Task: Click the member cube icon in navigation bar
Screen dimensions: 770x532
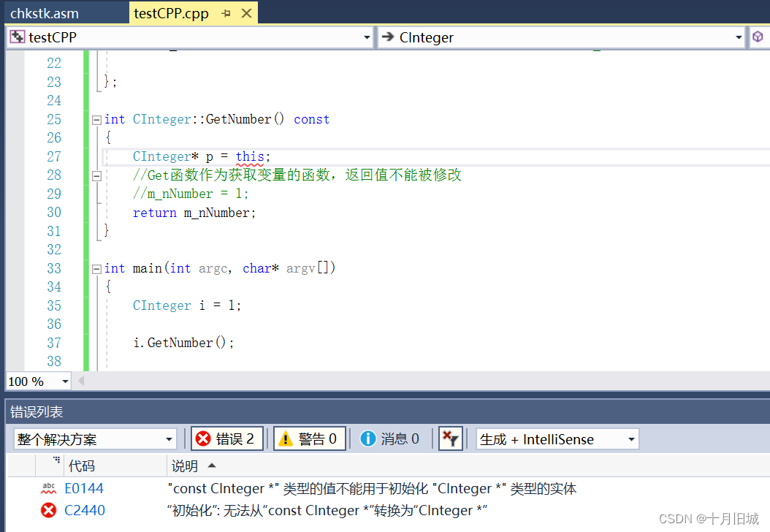Action: coord(758,37)
